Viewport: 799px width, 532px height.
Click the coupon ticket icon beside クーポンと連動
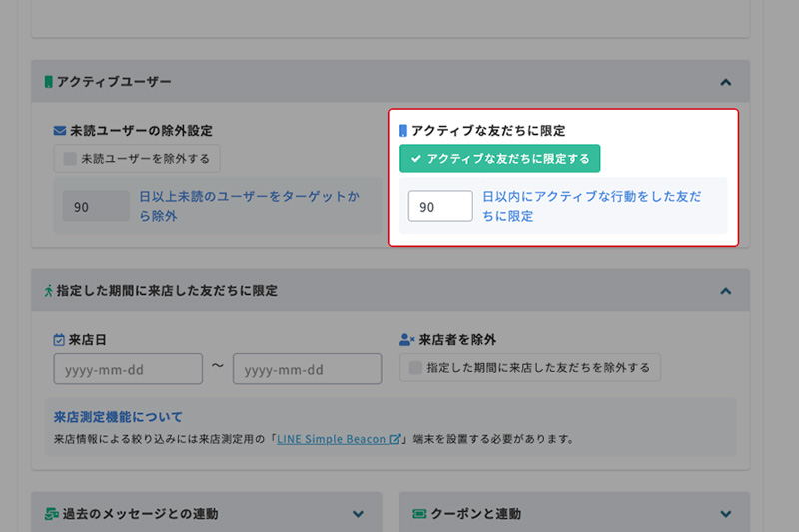pos(419,514)
